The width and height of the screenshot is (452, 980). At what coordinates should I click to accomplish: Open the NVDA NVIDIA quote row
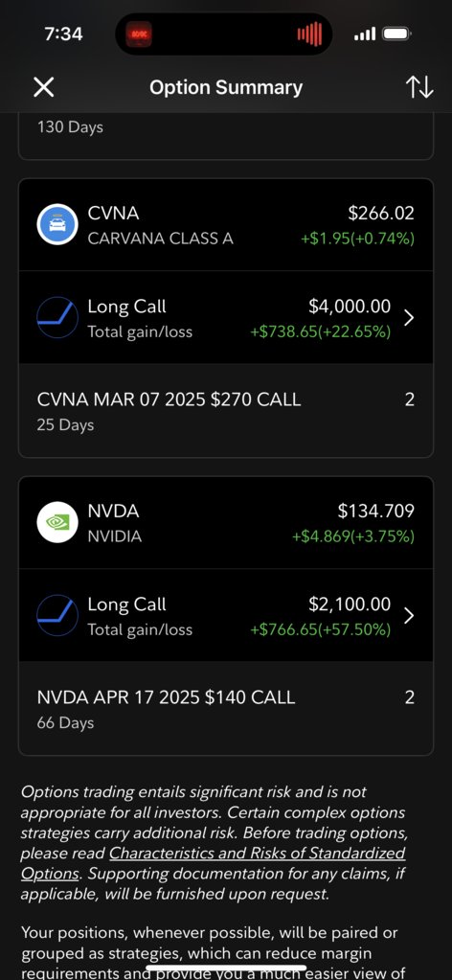point(226,522)
